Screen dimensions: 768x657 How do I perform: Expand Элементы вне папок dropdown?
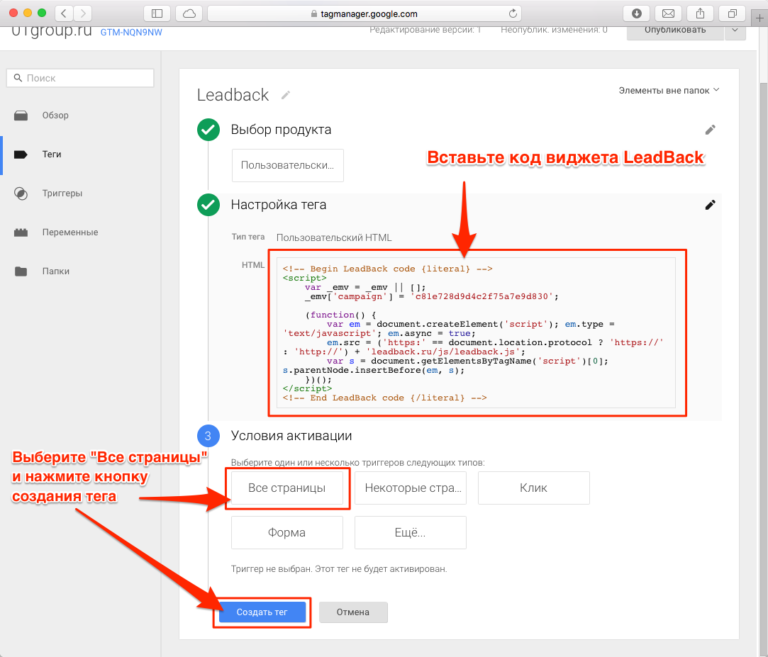tap(669, 90)
